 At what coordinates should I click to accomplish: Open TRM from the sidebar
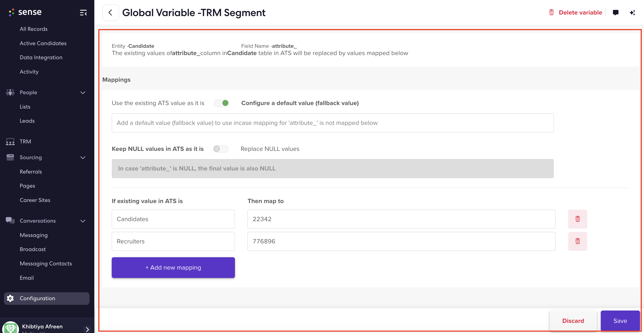click(x=25, y=141)
